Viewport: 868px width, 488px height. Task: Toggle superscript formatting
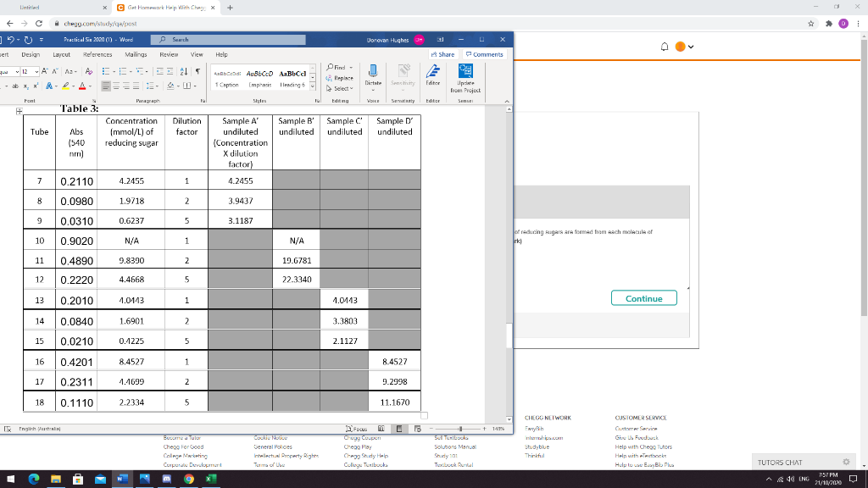[x=36, y=85]
